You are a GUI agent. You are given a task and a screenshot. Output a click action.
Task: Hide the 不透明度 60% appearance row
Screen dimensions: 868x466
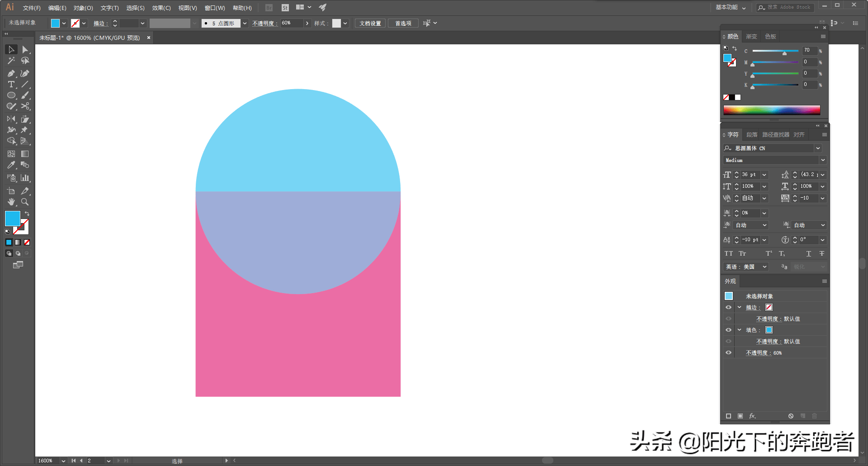pyautogui.click(x=728, y=352)
